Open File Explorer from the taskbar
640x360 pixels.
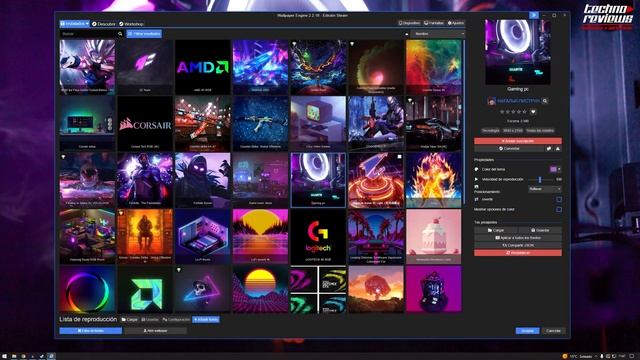point(13,356)
